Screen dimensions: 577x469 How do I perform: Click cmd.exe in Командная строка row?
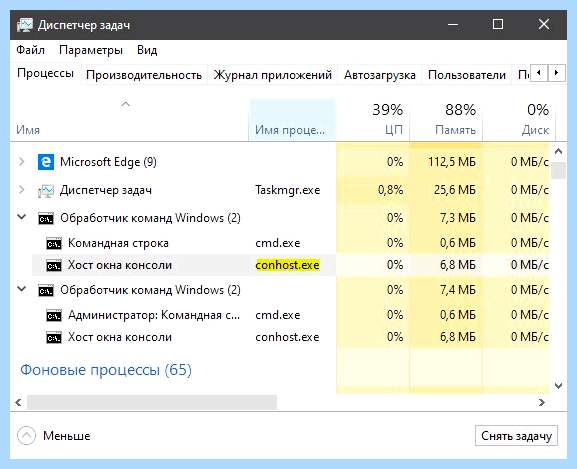pos(278,243)
